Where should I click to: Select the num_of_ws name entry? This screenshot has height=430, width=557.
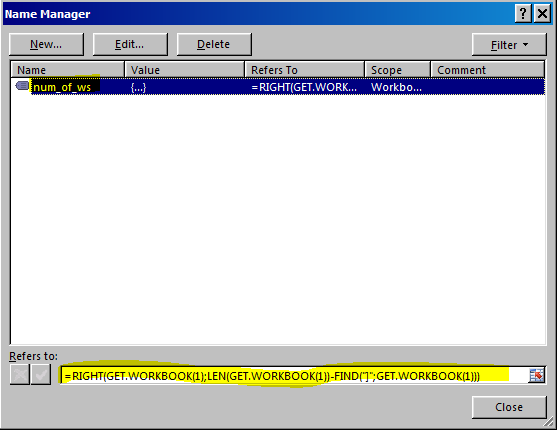pyautogui.click(x=62, y=87)
